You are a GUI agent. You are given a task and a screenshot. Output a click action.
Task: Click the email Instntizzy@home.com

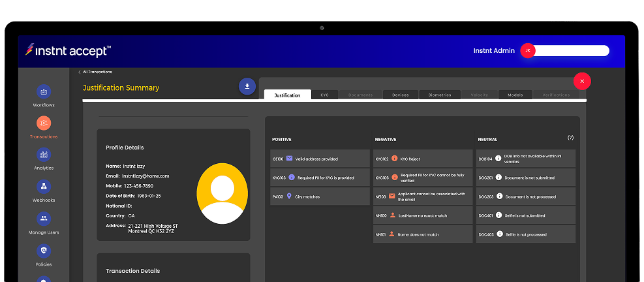(x=146, y=176)
